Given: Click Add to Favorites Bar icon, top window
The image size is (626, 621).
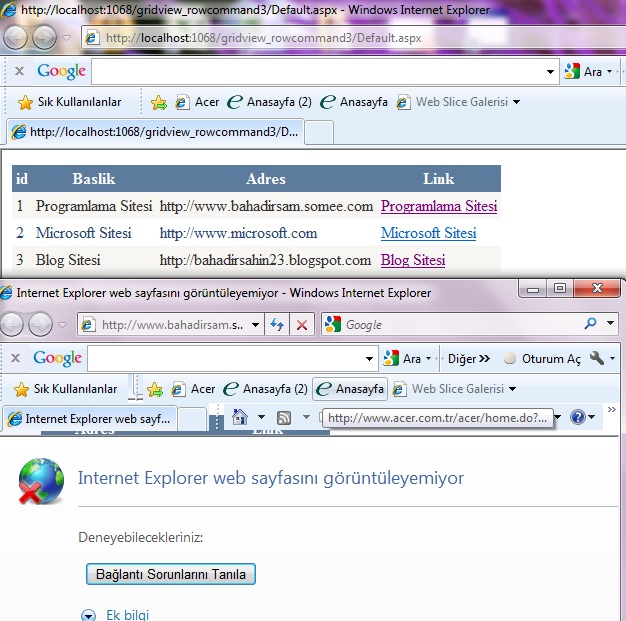Looking at the screenshot, I should click(159, 103).
